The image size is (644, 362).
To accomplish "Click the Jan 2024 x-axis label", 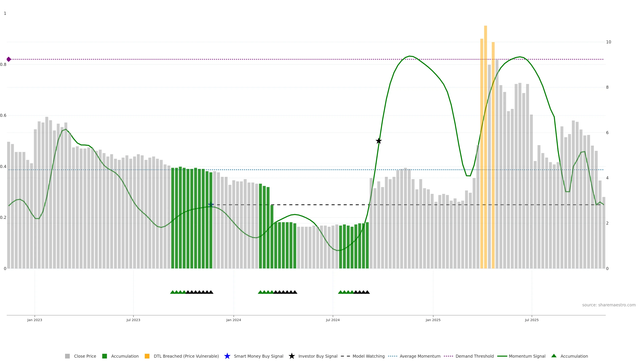I will click(x=233, y=320).
